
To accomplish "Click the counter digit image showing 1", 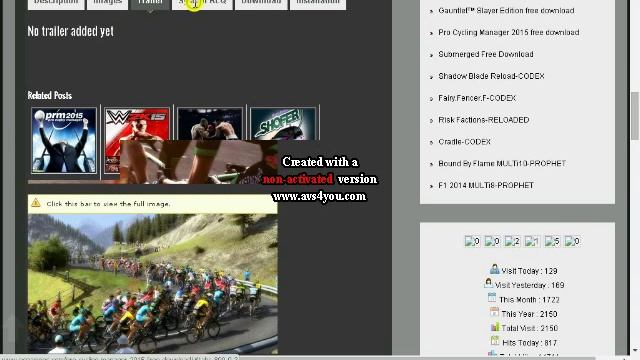I will 532,241.
